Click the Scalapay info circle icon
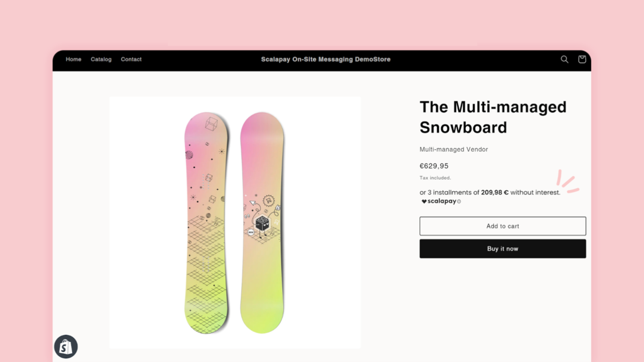This screenshot has width=644, height=362. [459, 202]
